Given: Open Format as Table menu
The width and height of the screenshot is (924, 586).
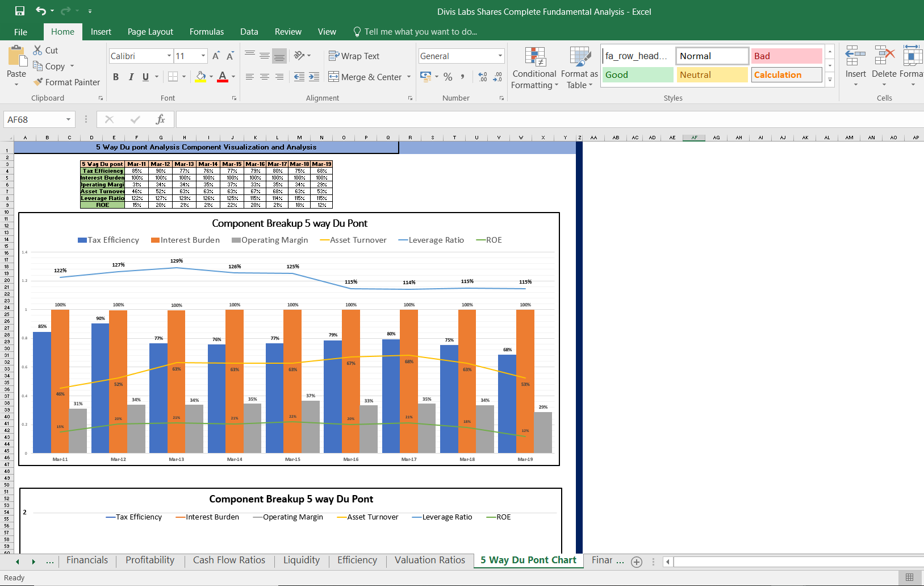Looking at the screenshot, I should coord(579,68).
